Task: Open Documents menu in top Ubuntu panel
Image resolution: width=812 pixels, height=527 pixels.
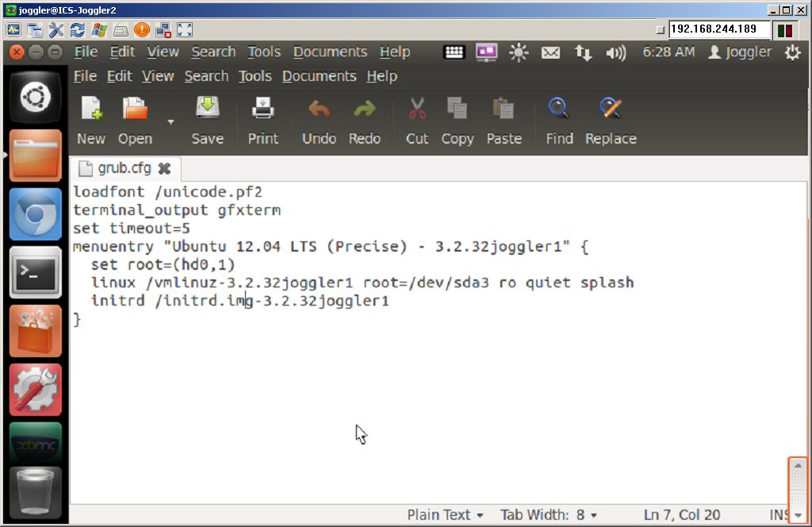Action: (x=330, y=52)
